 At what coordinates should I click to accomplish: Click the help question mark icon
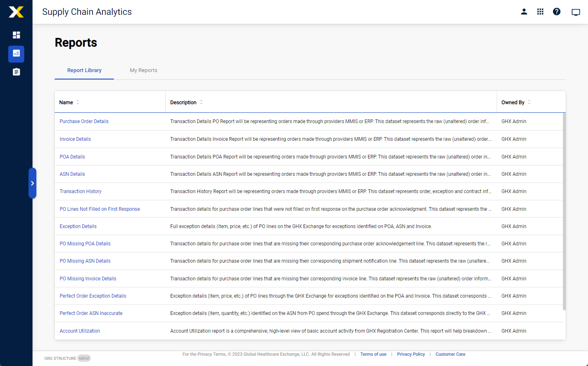557,12
